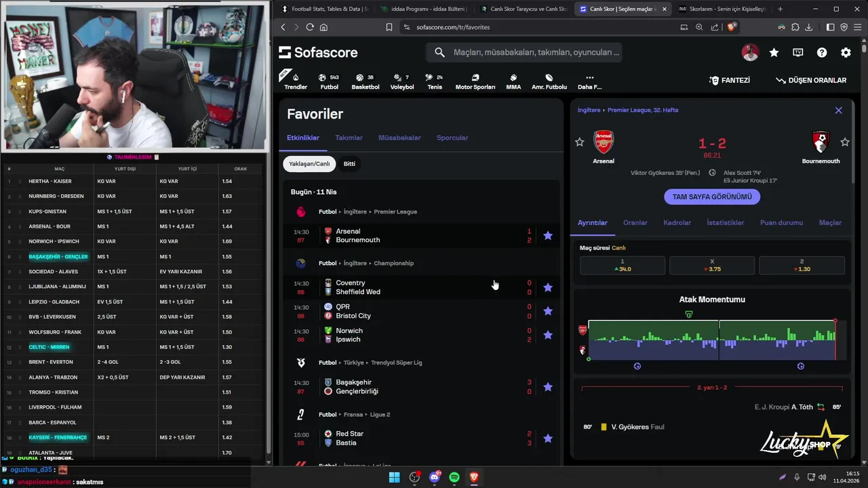
Task: Click Bournemouth crest in match details
Action: pyautogui.click(x=821, y=142)
